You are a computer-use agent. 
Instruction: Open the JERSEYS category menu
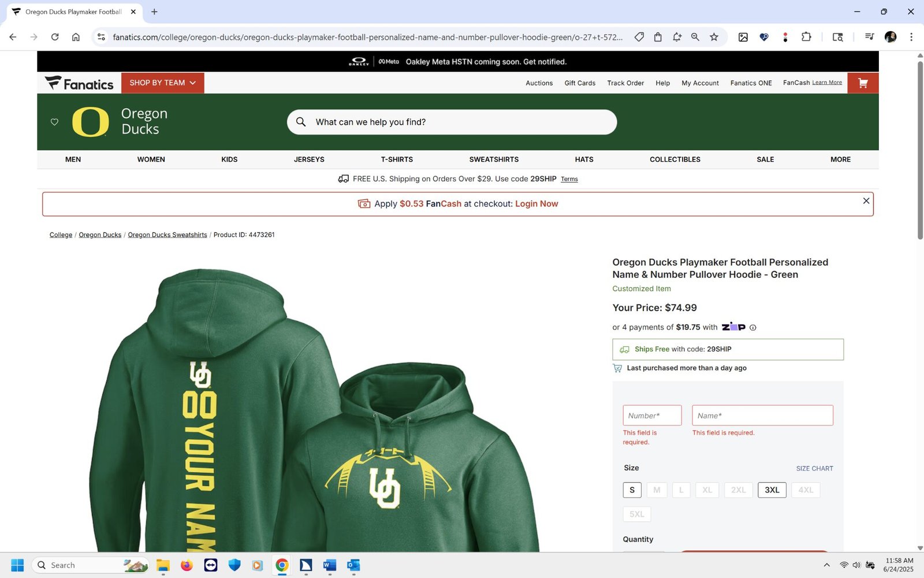point(309,160)
